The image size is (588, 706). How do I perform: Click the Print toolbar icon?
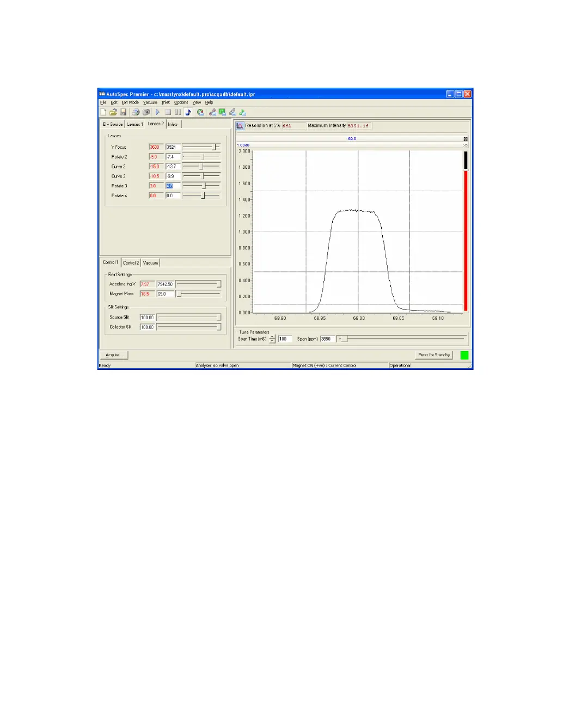[136, 112]
